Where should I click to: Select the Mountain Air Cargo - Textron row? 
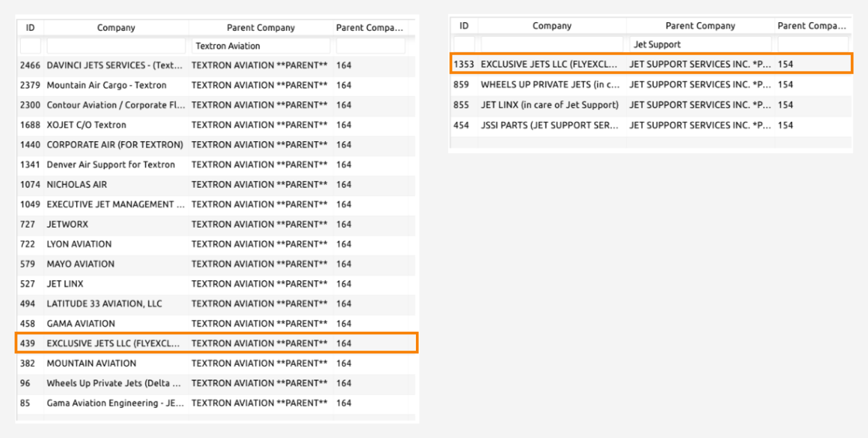(x=216, y=85)
